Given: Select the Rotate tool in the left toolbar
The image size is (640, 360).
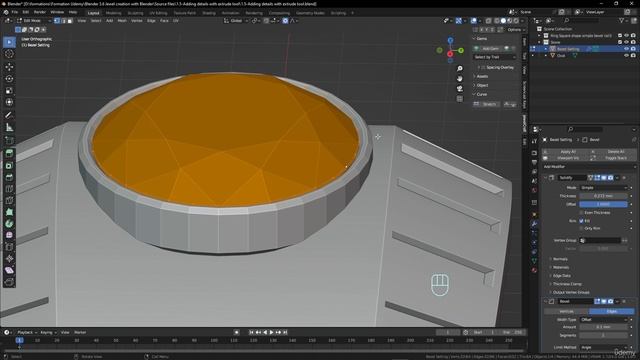Looking at the screenshot, I should (9, 78).
